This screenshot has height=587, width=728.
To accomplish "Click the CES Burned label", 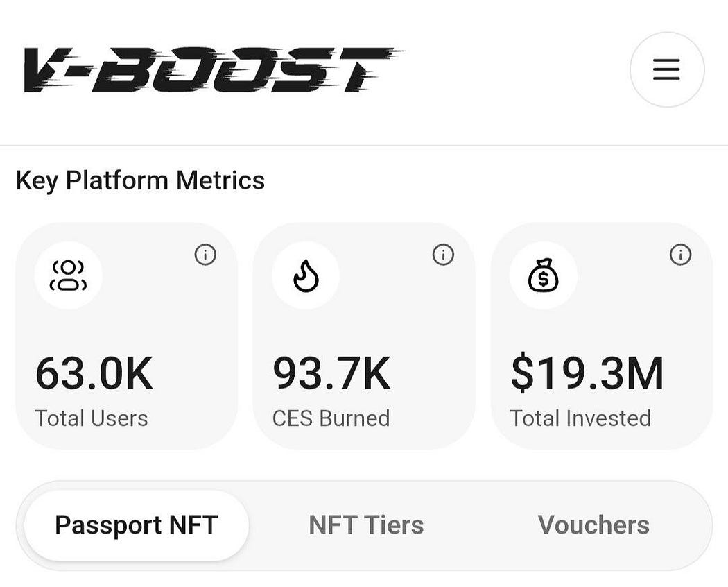I will tap(331, 418).
